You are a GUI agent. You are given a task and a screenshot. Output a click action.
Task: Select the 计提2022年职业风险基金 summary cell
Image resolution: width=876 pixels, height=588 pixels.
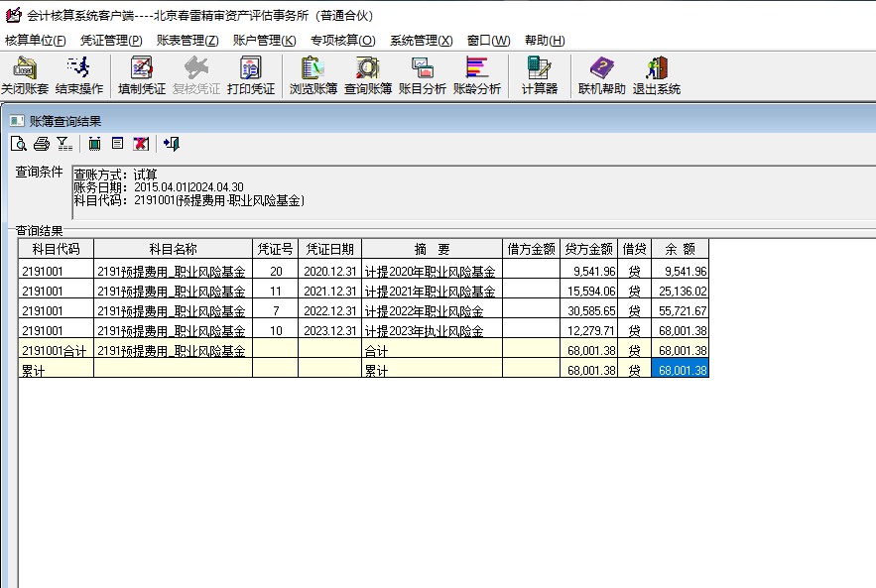[432, 311]
